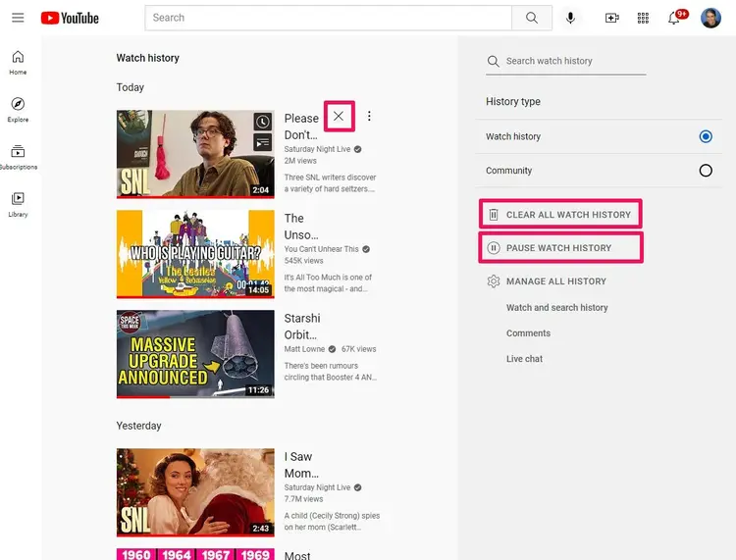The height and width of the screenshot is (560, 736).
Task: Open the notifications bell
Action: tap(674, 18)
